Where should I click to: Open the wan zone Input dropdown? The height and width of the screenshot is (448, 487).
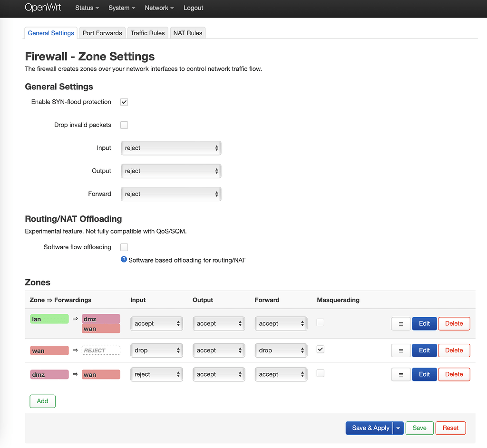point(157,351)
